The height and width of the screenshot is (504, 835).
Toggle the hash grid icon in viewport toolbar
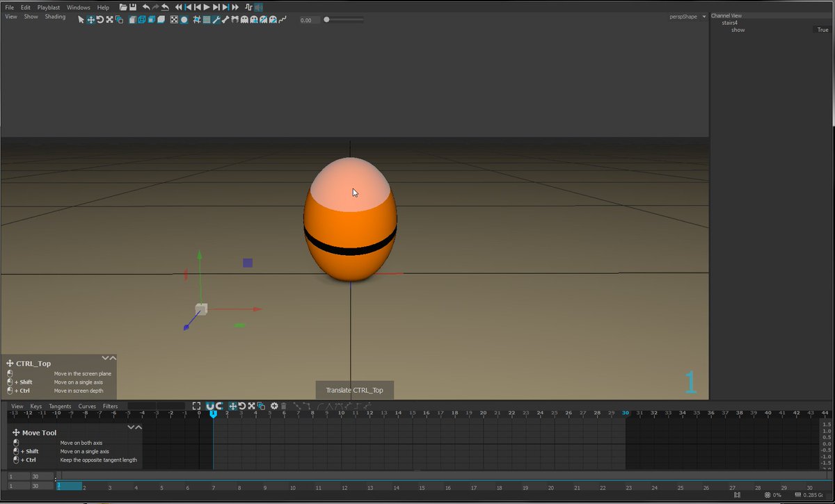pos(197,19)
